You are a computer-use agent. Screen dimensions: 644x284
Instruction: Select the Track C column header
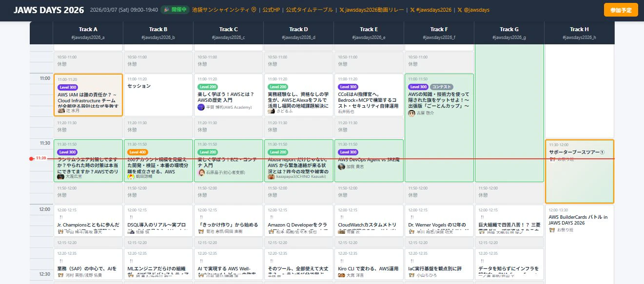coord(229,33)
